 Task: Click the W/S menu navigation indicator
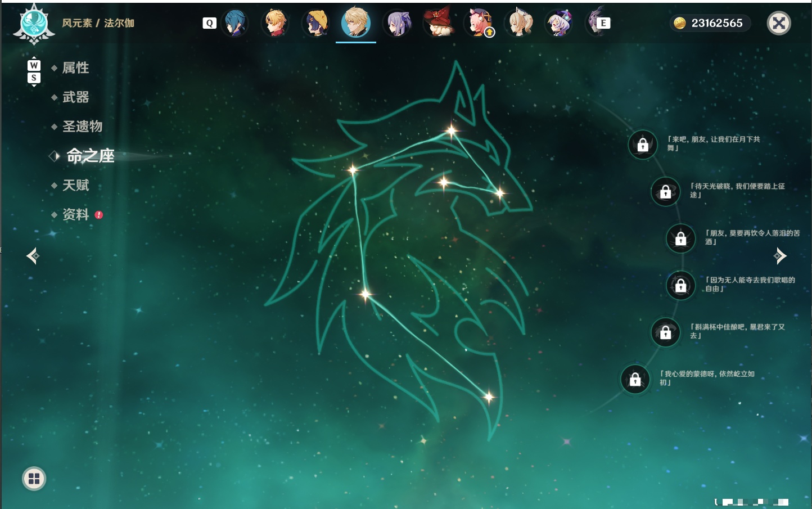pos(34,71)
